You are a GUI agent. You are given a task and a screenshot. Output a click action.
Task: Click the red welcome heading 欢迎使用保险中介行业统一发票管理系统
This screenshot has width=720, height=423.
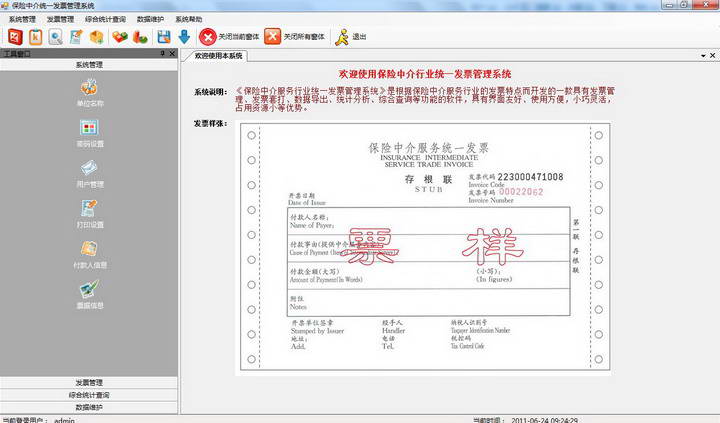click(425, 74)
